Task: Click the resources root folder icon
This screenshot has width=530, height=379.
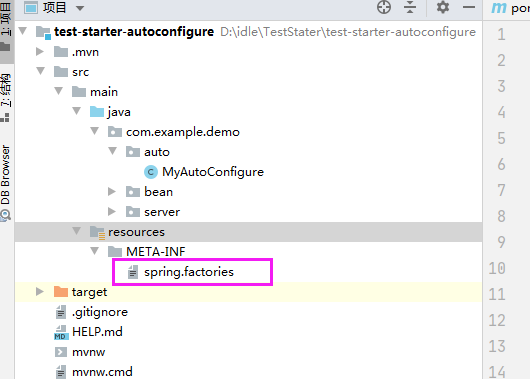Action: (x=97, y=233)
